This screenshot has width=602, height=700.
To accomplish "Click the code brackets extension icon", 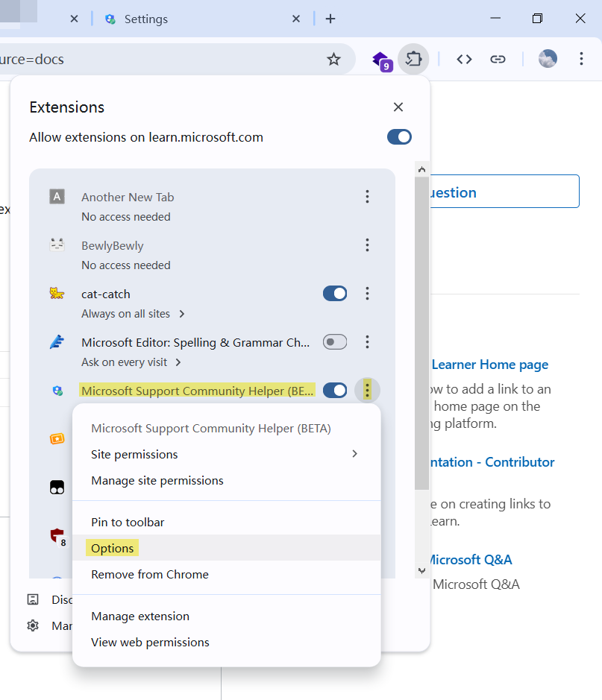I will [464, 59].
